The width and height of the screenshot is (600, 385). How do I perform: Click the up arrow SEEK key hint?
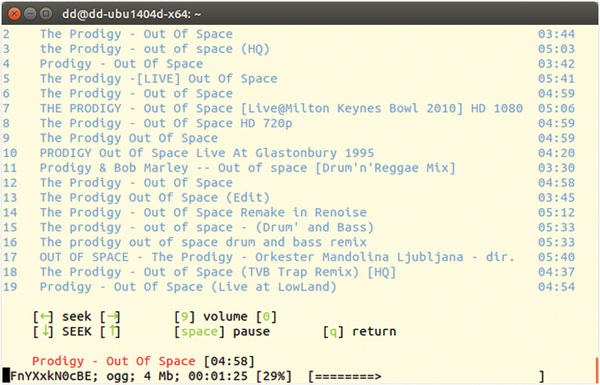pos(110,331)
